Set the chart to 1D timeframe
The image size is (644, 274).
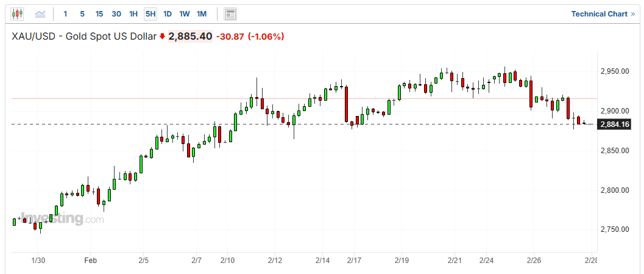tap(168, 14)
